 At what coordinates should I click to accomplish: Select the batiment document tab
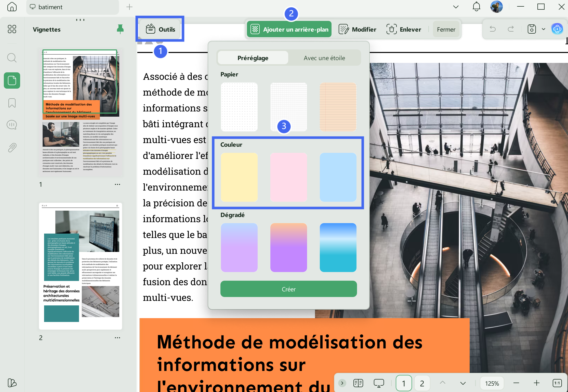coord(72,7)
